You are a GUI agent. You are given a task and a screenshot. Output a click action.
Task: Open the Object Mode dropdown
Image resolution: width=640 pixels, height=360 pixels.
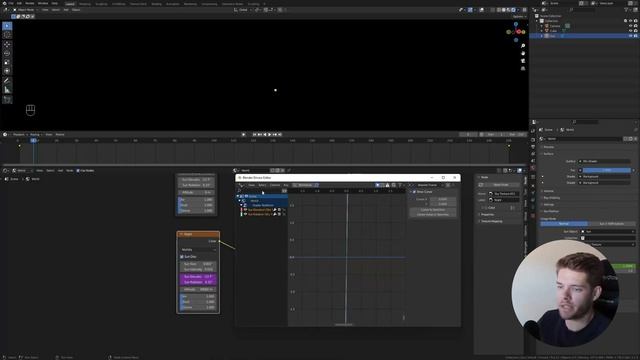click(25, 10)
